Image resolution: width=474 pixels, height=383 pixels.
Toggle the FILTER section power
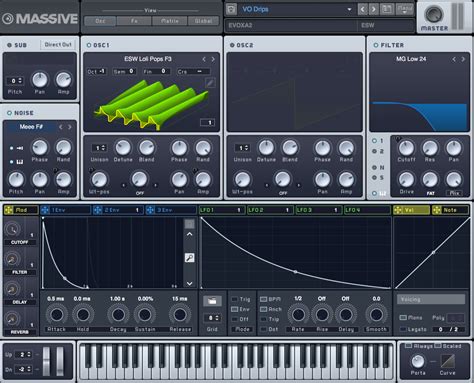[376, 45]
